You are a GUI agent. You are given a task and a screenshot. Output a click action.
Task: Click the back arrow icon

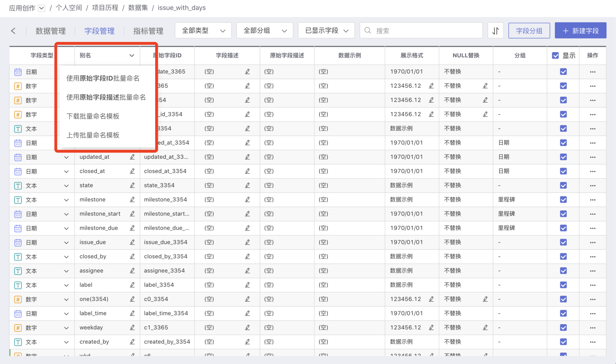point(13,31)
